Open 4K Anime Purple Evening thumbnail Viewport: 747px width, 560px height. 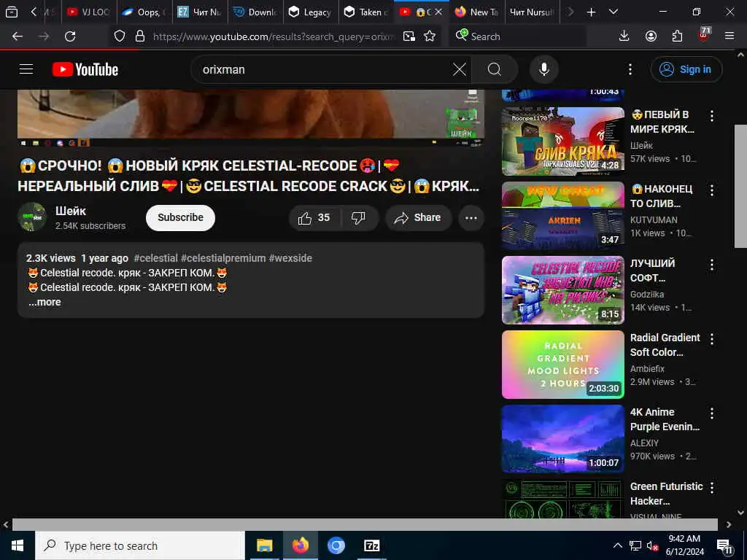tap(562, 438)
